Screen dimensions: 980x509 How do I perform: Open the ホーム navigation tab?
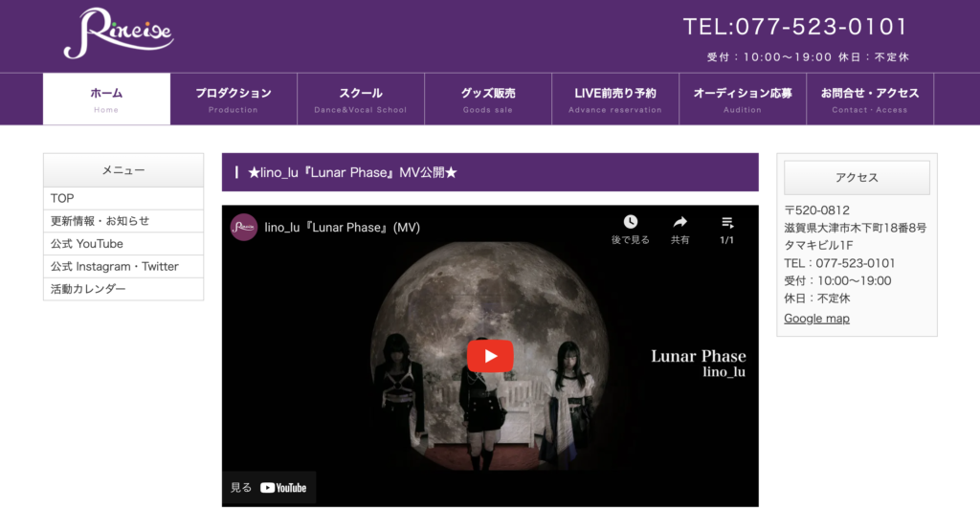pyautogui.click(x=106, y=100)
